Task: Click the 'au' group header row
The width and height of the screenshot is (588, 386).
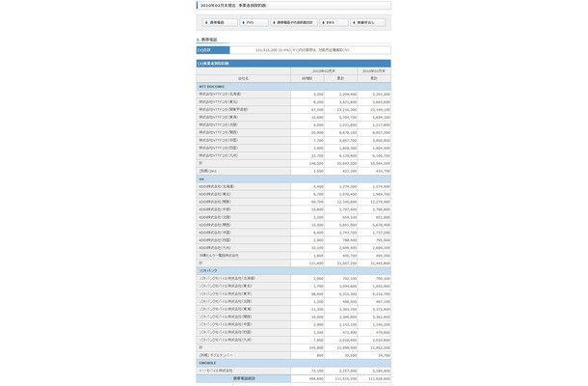Action: tap(294, 179)
